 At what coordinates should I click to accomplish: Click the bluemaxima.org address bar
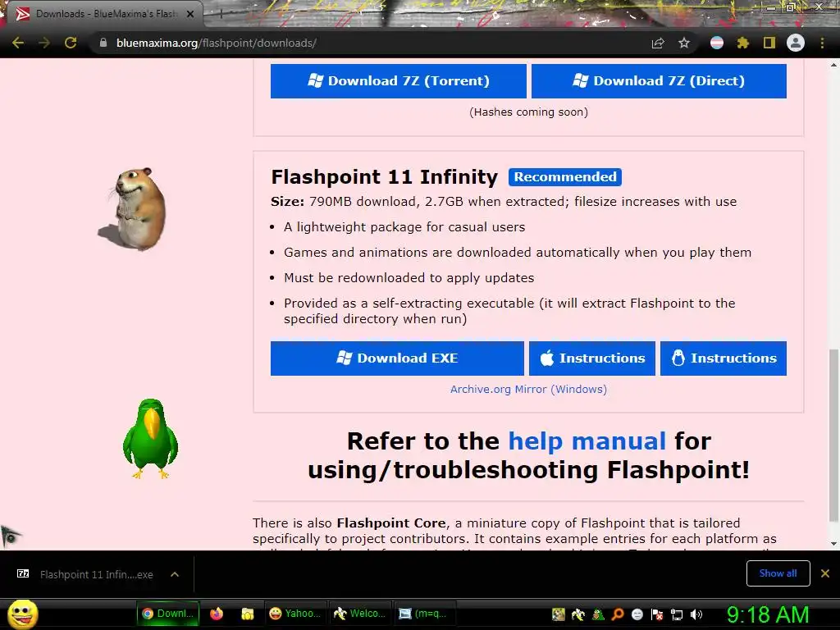click(x=370, y=43)
